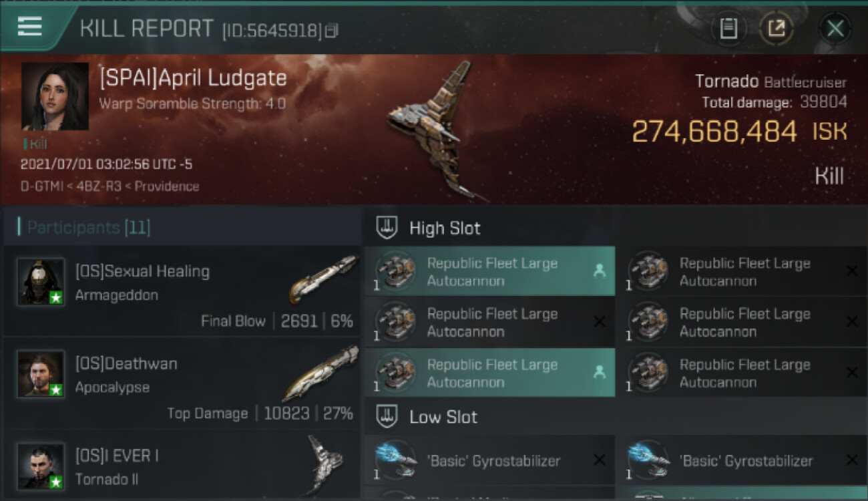Select I EVER I pilot portrait
Screen dimensions: 868x501
[x=41, y=466]
